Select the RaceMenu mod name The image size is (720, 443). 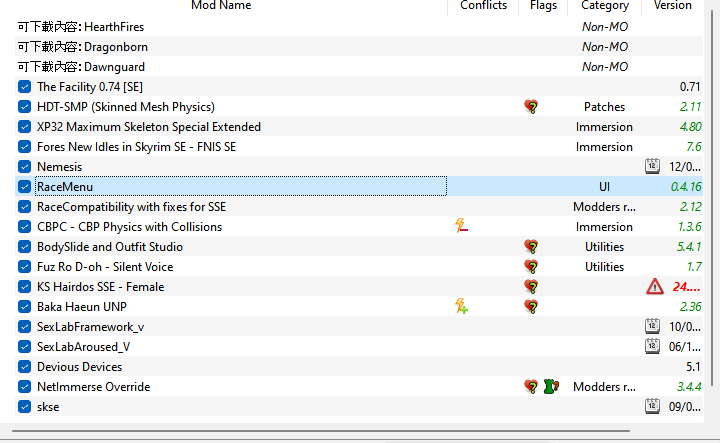coord(65,187)
